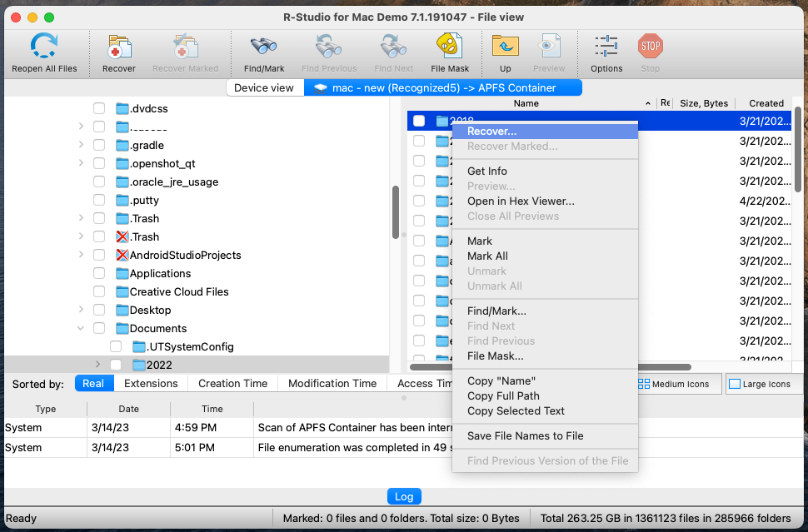Click the .openshot_qt folder icon
Viewport: 808px width, 532px height.
click(122, 164)
